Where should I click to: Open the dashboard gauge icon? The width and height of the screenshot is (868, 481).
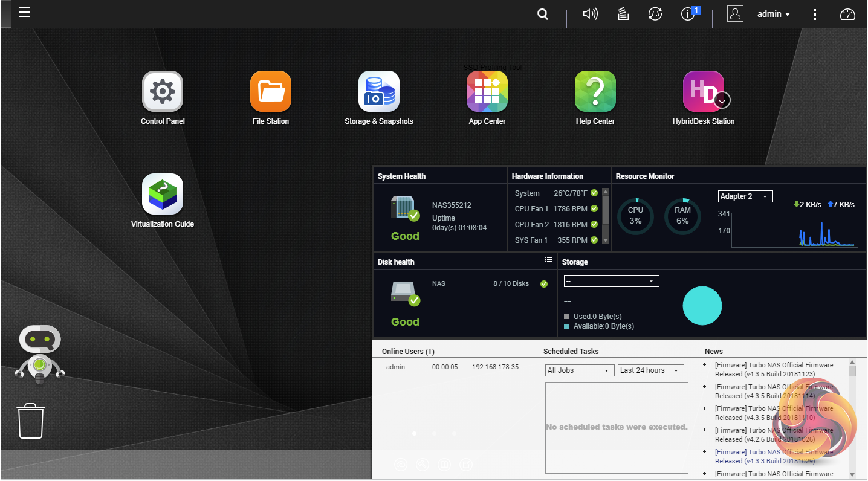coord(848,15)
